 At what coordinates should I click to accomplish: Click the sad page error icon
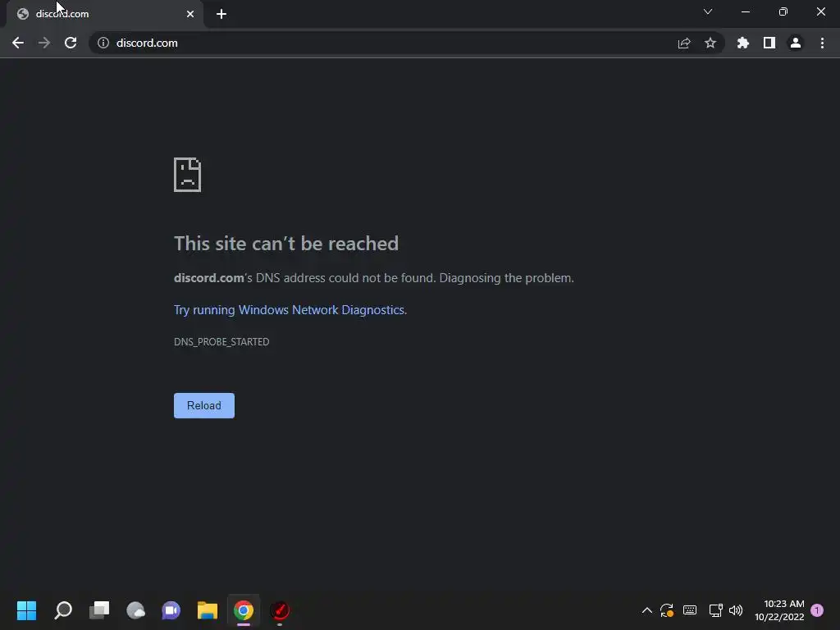[188, 175]
